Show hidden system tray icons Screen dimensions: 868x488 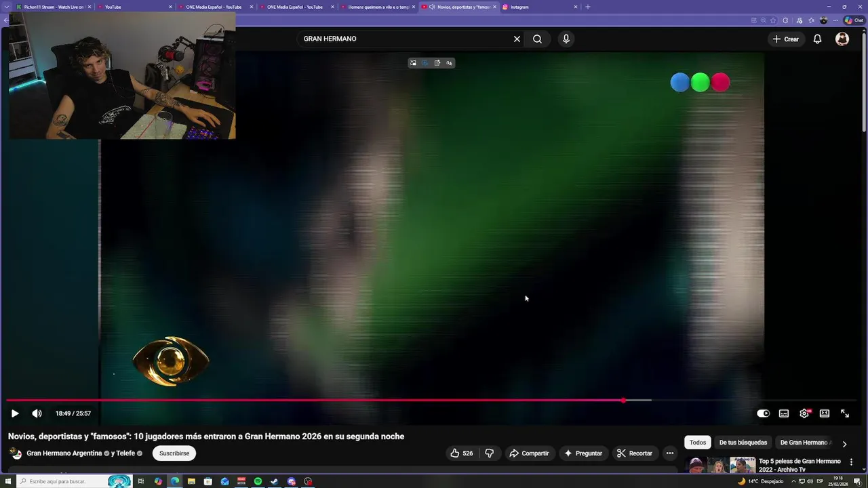click(x=793, y=481)
